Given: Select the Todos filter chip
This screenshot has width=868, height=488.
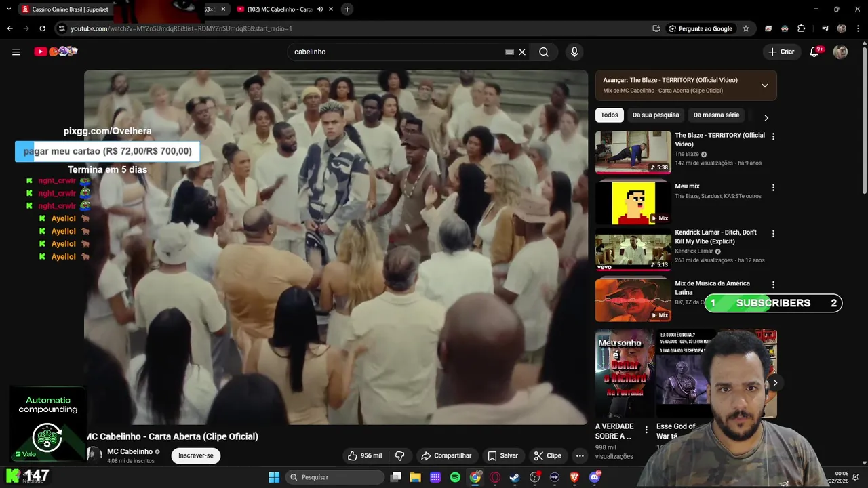Looking at the screenshot, I should [x=610, y=115].
